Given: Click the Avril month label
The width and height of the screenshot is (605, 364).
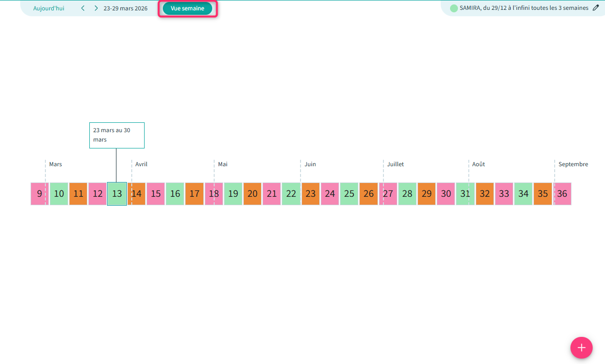Looking at the screenshot, I should pyautogui.click(x=142, y=164).
